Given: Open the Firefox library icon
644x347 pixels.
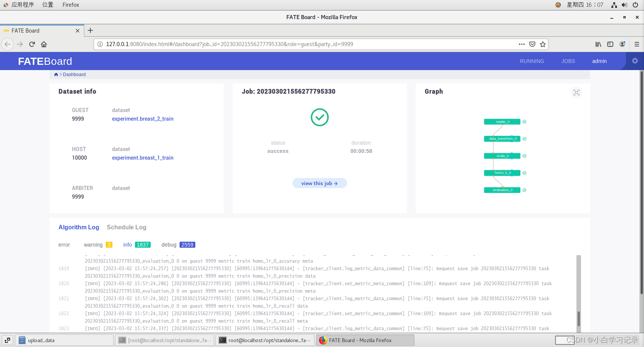Looking at the screenshot, I should pyautogui.click(x=598, y=44).
